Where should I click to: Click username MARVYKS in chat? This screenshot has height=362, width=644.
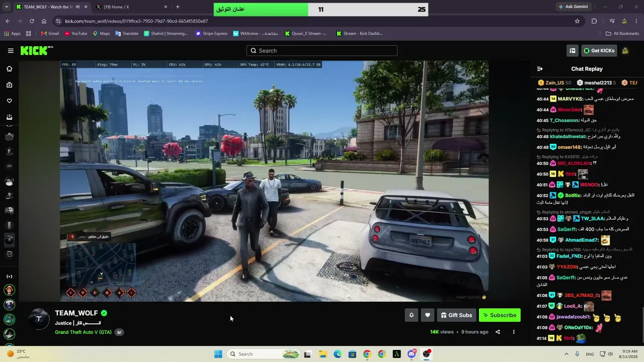click(570, 99)
